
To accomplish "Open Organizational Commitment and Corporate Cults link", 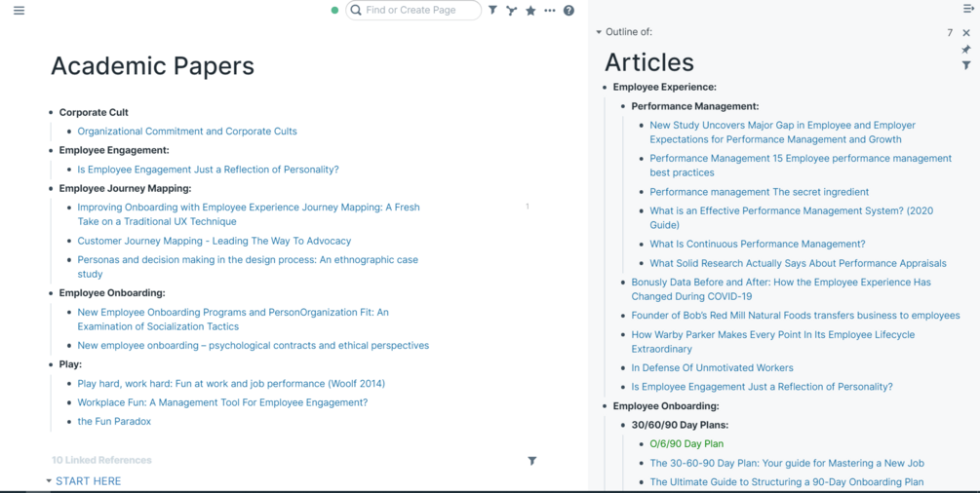I will pos(187,132).
